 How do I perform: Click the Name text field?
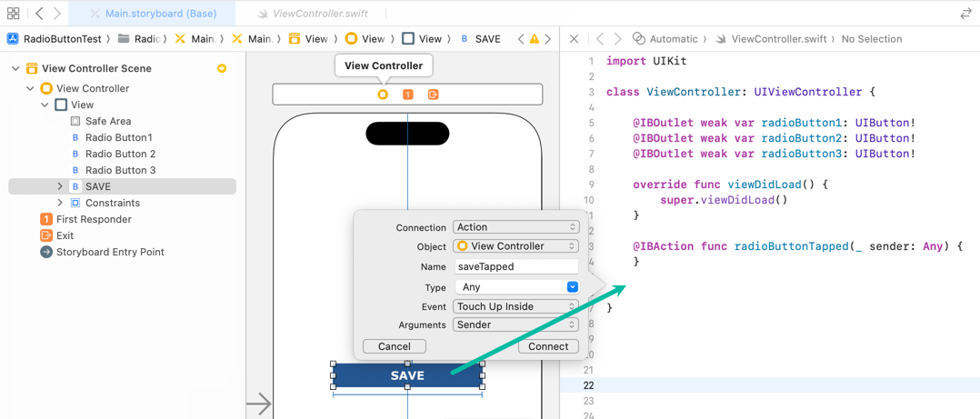coord(515,266)
